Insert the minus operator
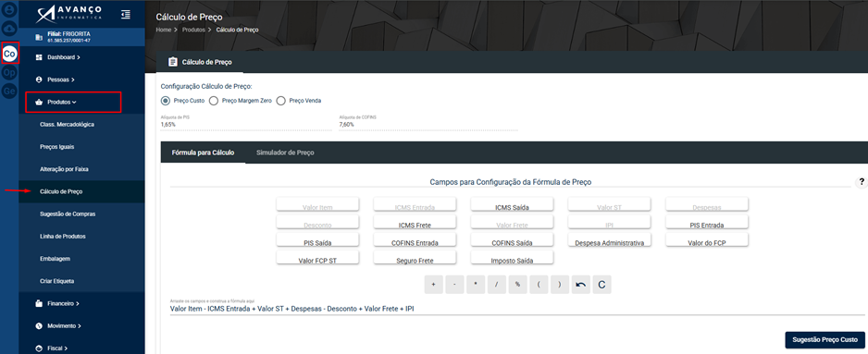This screenshot has height=354, width=868. tap(454, 285)
